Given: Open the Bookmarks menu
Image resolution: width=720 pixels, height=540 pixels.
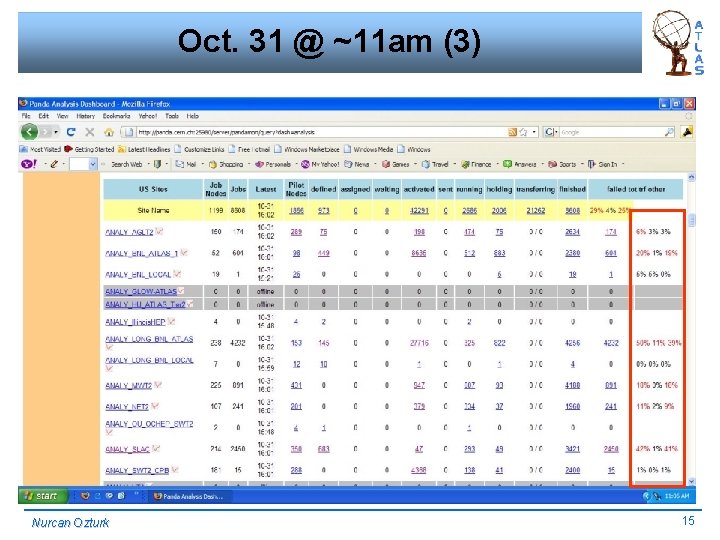Looking at the screenshot, I should (x=116, y=116).
